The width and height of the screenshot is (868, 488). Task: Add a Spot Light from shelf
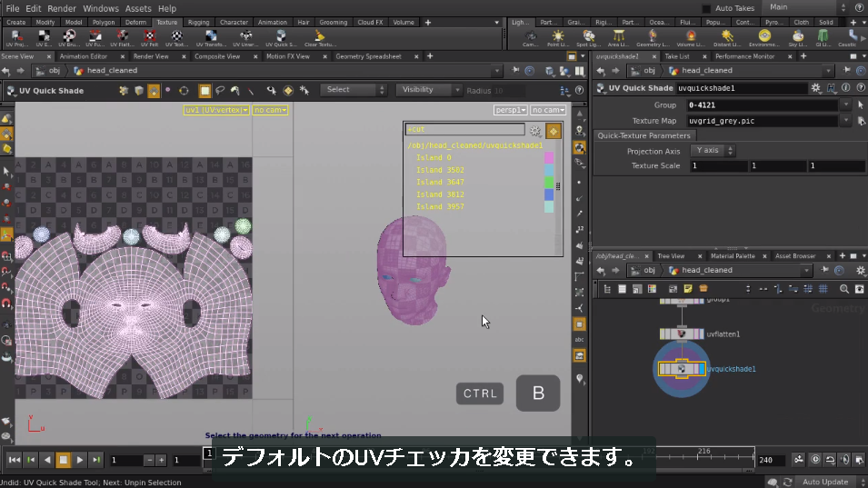tap(588, 37)
